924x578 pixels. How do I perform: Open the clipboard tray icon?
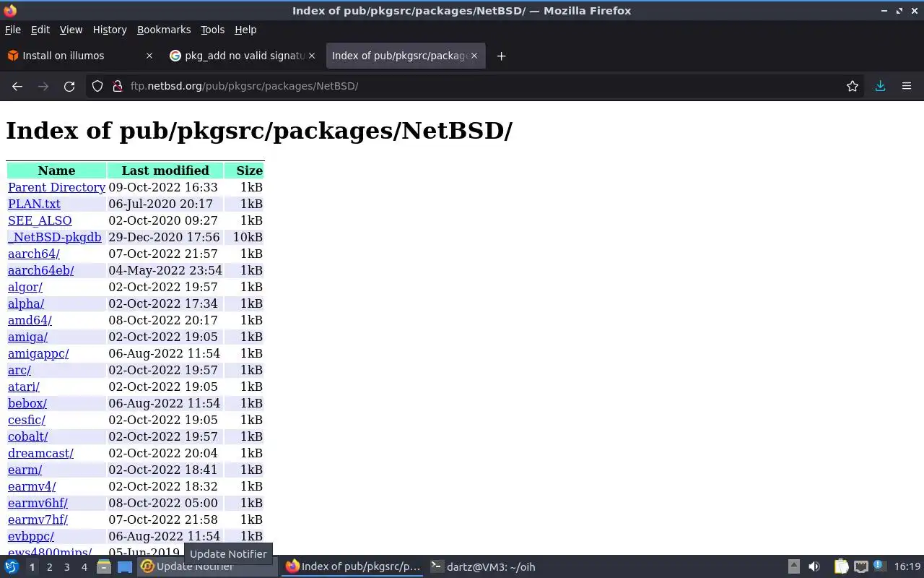(x=841, y=567)
